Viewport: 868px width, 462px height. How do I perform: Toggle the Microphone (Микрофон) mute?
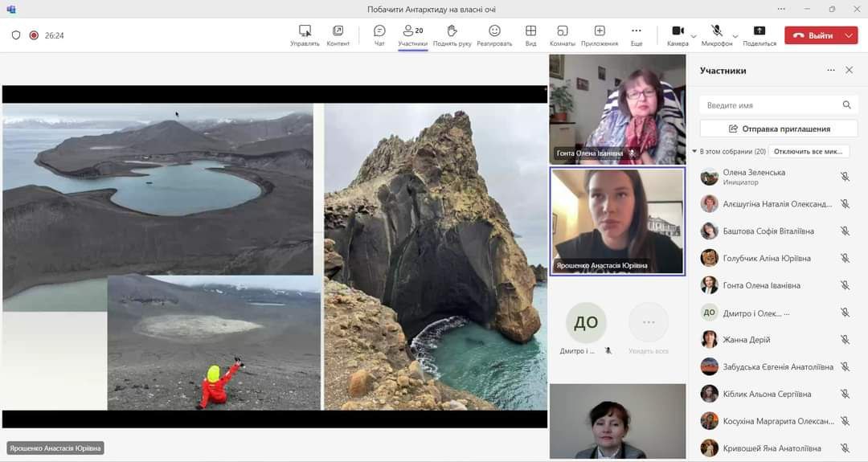(x=716, y=31)
